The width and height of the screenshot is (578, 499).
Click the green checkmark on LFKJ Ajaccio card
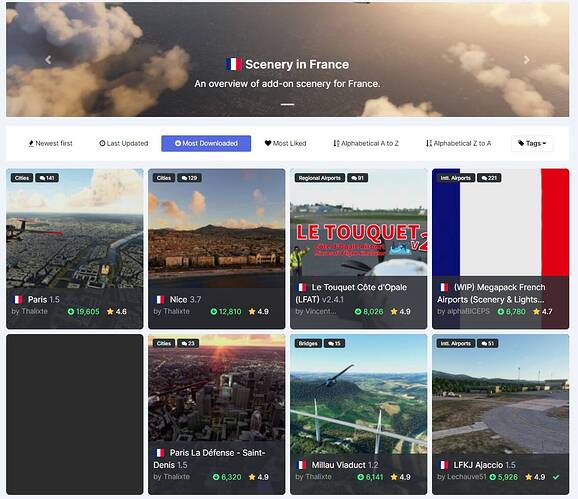(556, 477)
